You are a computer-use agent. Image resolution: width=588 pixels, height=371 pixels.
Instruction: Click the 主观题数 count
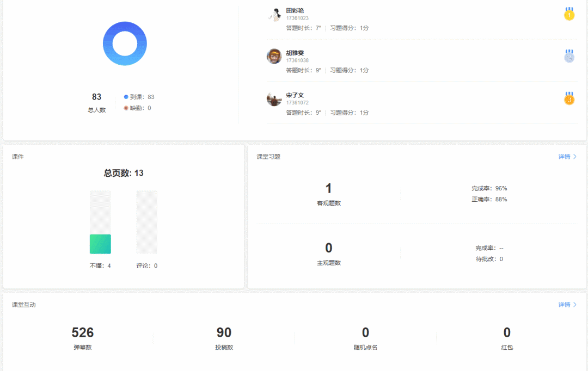point(328,248)
